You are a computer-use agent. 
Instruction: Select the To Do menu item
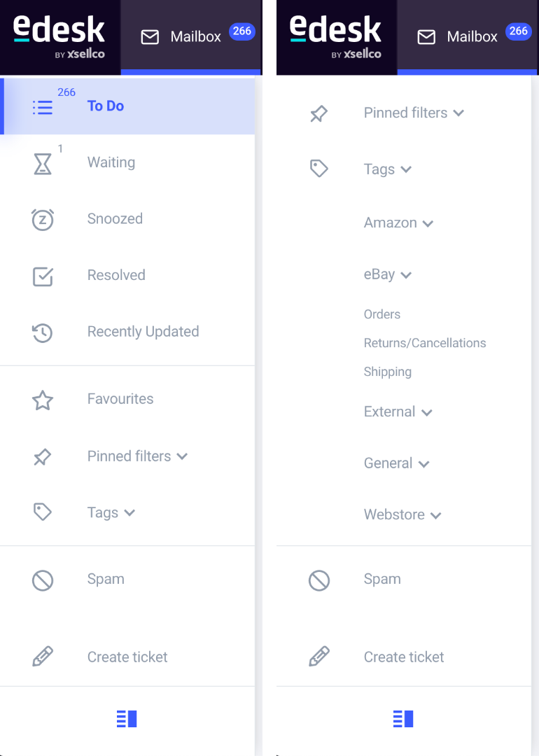coord(127,106)
